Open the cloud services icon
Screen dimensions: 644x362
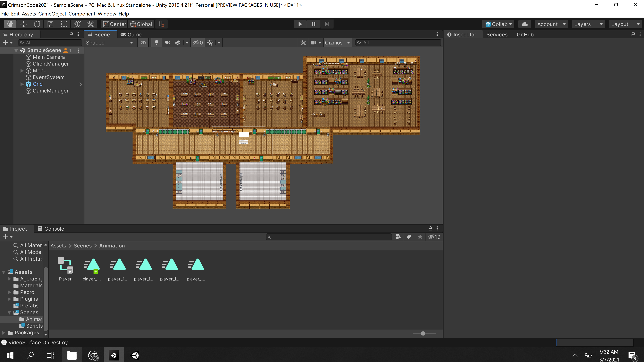[x=525, y=24]
